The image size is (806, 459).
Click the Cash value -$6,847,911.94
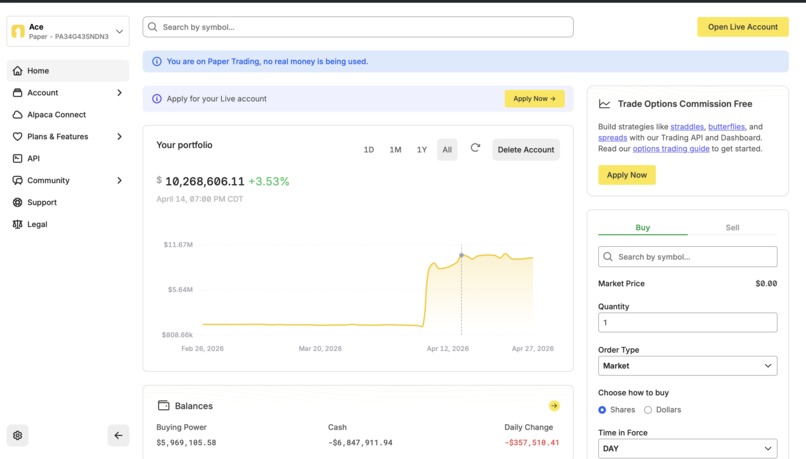coord(360,443)
